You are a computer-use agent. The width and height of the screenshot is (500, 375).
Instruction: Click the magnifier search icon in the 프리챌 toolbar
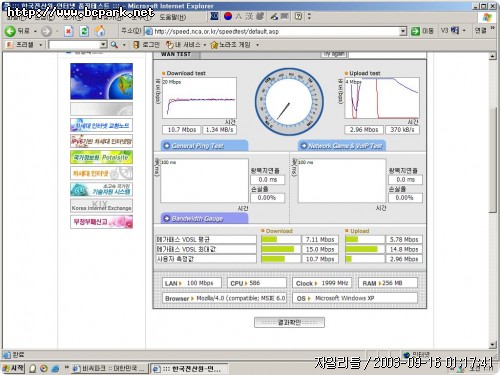114,45
